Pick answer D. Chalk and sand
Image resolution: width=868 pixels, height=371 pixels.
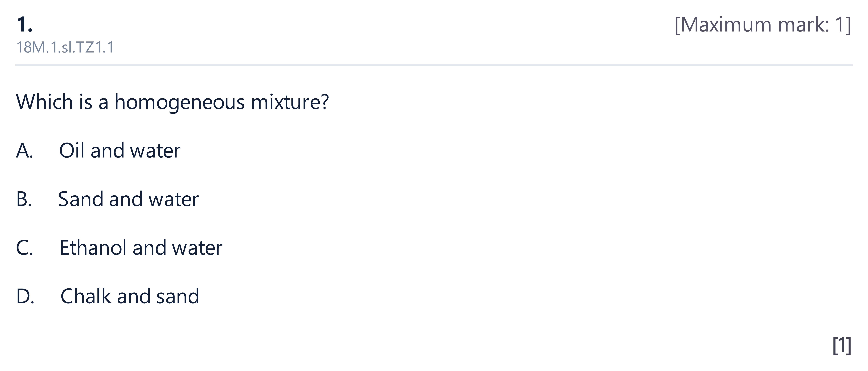click(x=108, y=296)
